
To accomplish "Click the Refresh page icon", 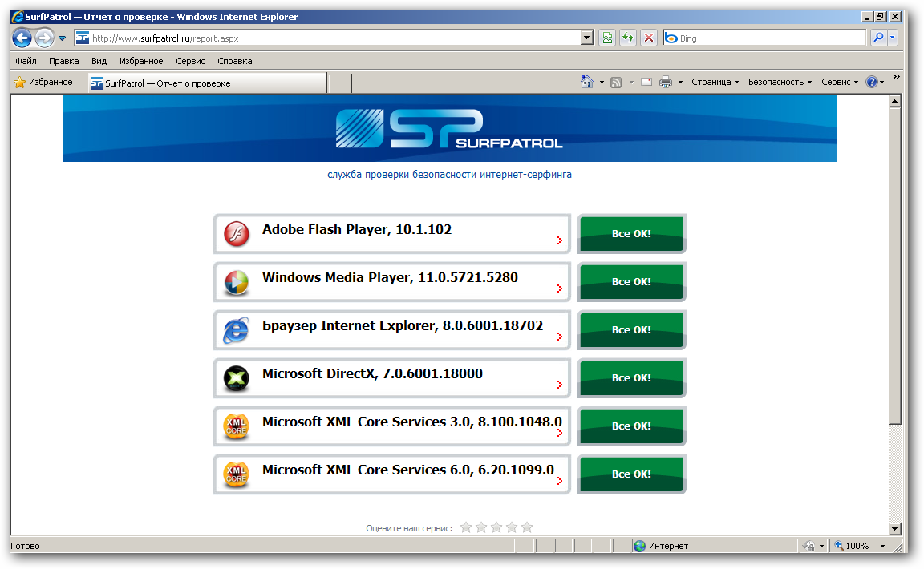I will pyautogui.click(x=628, y=38).
